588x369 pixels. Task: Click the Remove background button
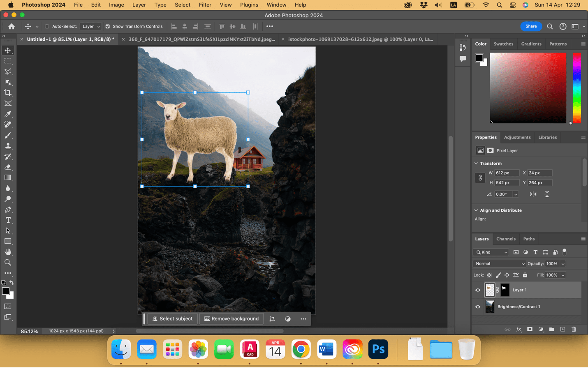click(231, 319)
